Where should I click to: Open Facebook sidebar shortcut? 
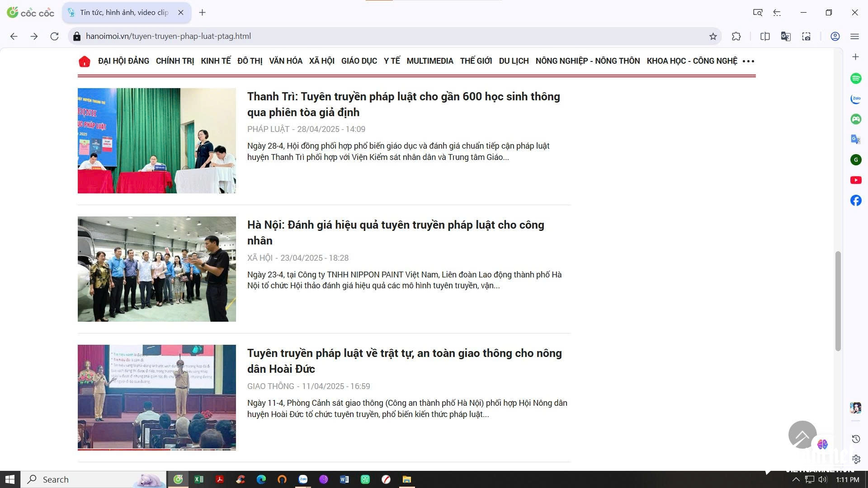point(856,201)
